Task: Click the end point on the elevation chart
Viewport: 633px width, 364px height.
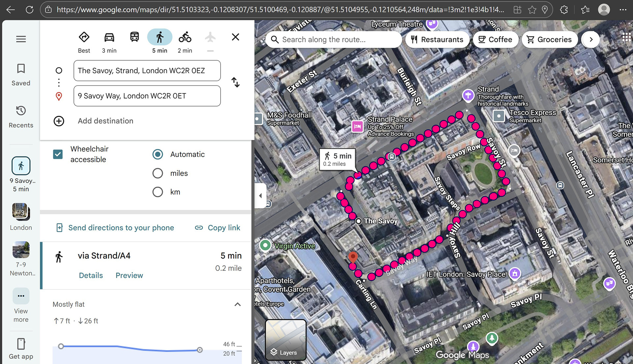Action: click(200, 350)
